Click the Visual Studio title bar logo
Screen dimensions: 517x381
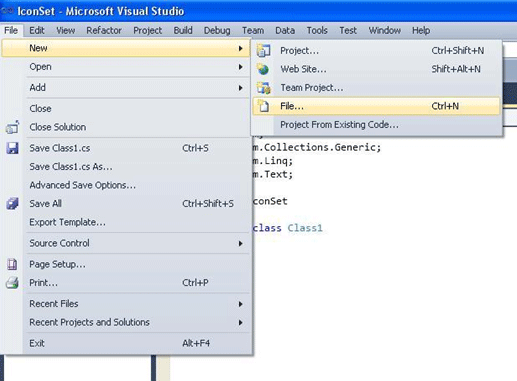pyautogui.click(x=7, y=11)
